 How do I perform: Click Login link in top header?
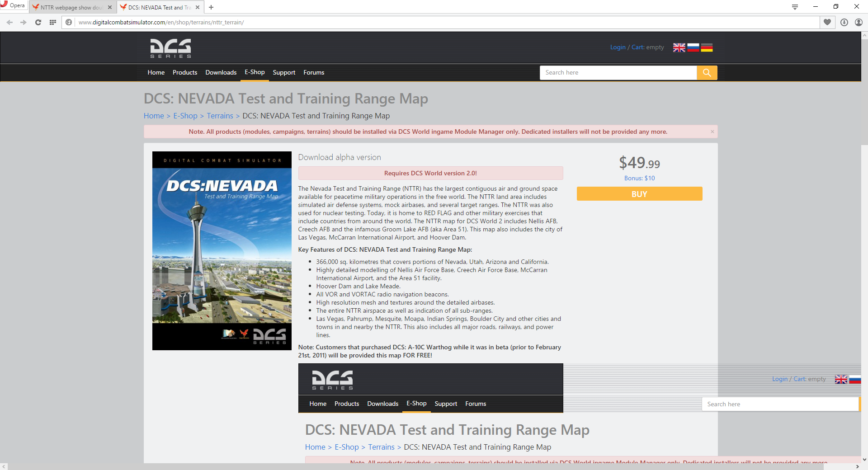618,47
